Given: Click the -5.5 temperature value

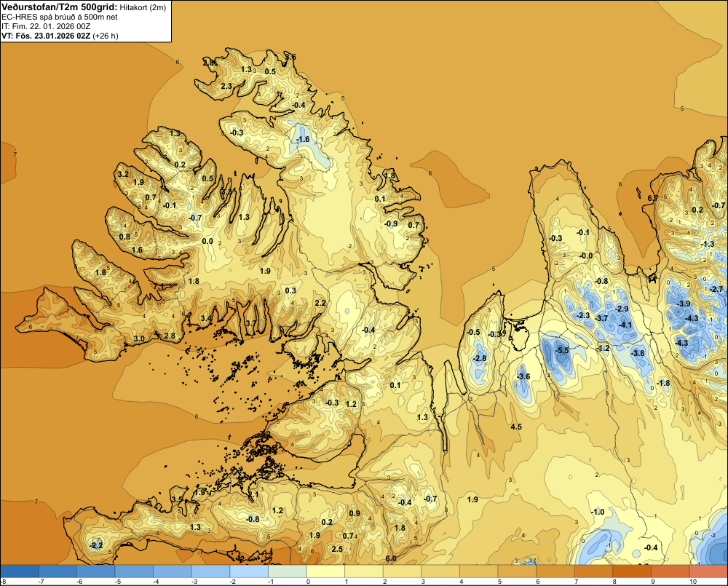Looking at the screenshot, I should coord(562,350).
